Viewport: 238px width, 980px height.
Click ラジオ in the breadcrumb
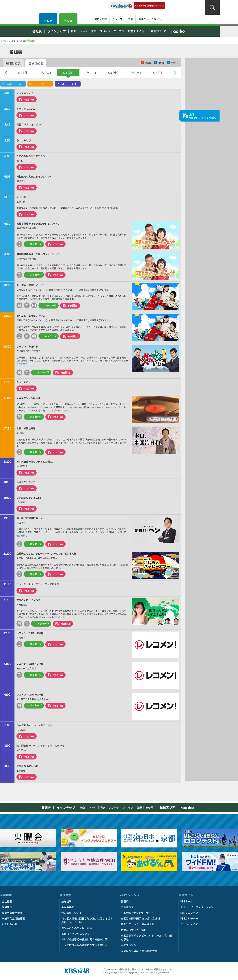tap(15, 41)
